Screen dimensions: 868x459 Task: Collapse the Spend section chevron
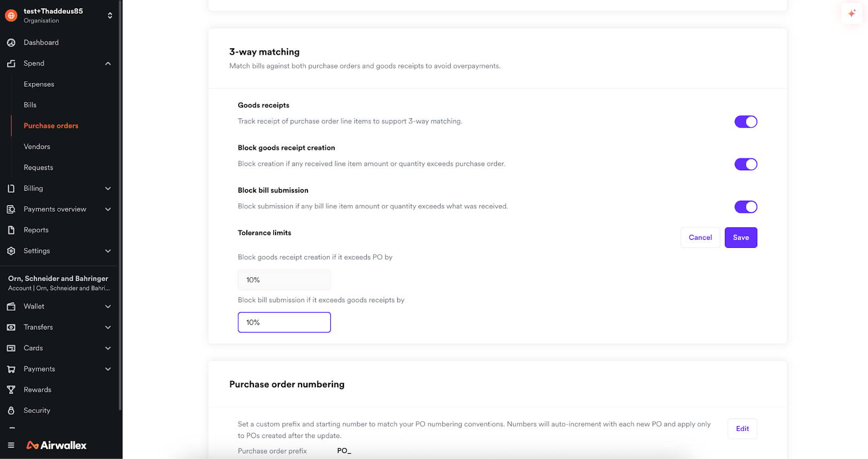tap(108, 63)
